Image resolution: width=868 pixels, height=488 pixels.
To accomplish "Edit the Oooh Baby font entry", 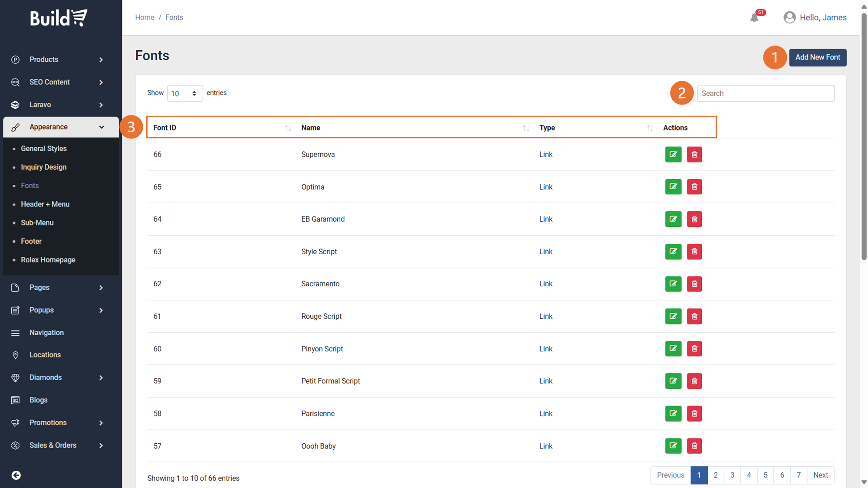I will (673, 446).
